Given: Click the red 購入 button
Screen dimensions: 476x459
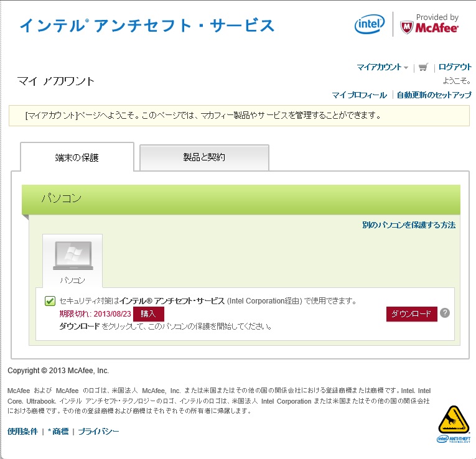Looking at the screenshot, I should pos(149,313).
